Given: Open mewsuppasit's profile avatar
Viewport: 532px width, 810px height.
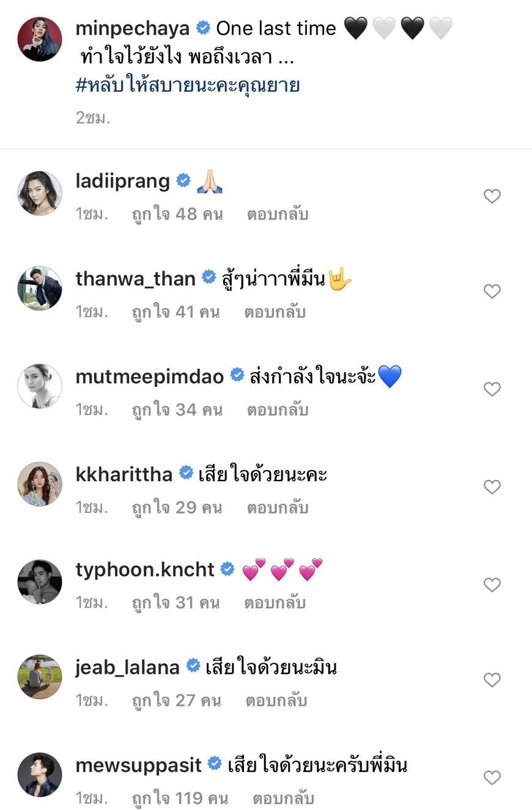Looking at the screenshot, I should click(40, 775).
